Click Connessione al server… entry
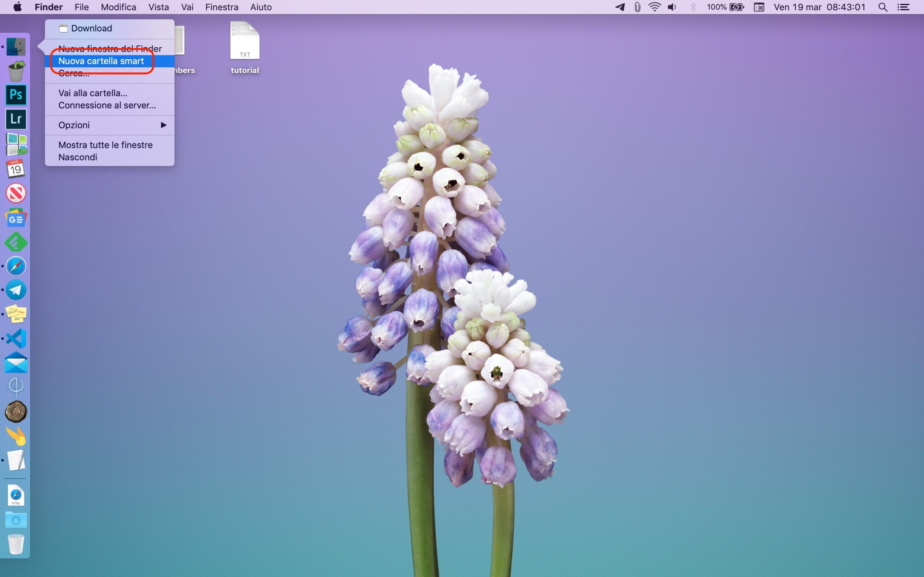The width and height of the screenshot is (924, 577). [107, 105]
